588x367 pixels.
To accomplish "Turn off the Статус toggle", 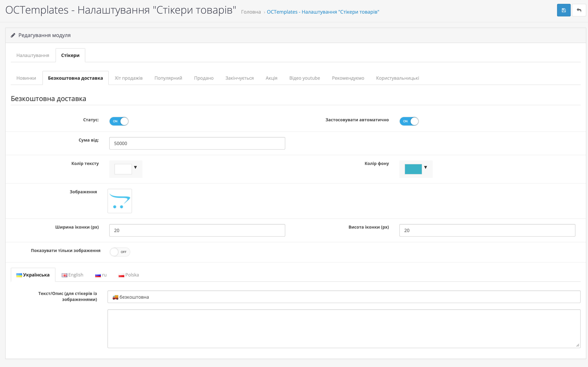I will (x=119, y=121).
